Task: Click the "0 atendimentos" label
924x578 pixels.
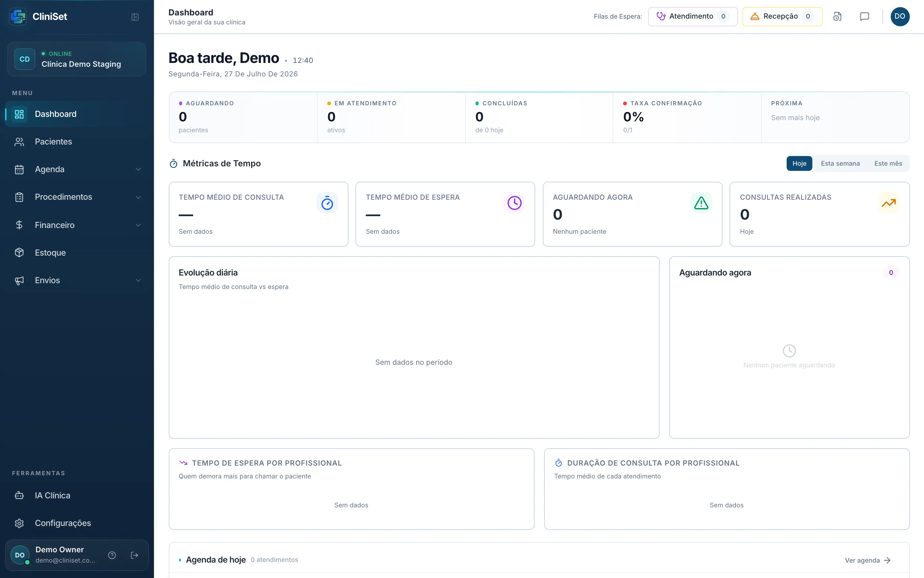Action: [275, 560]
